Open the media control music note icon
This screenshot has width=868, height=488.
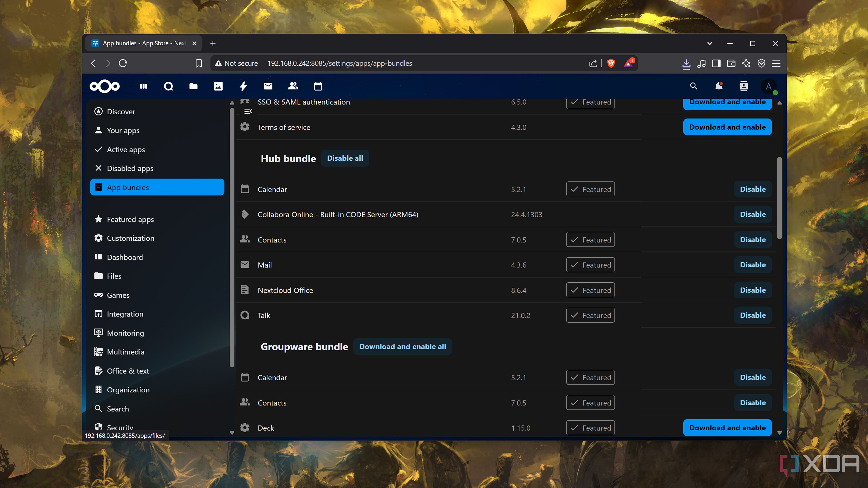point(702,63)
